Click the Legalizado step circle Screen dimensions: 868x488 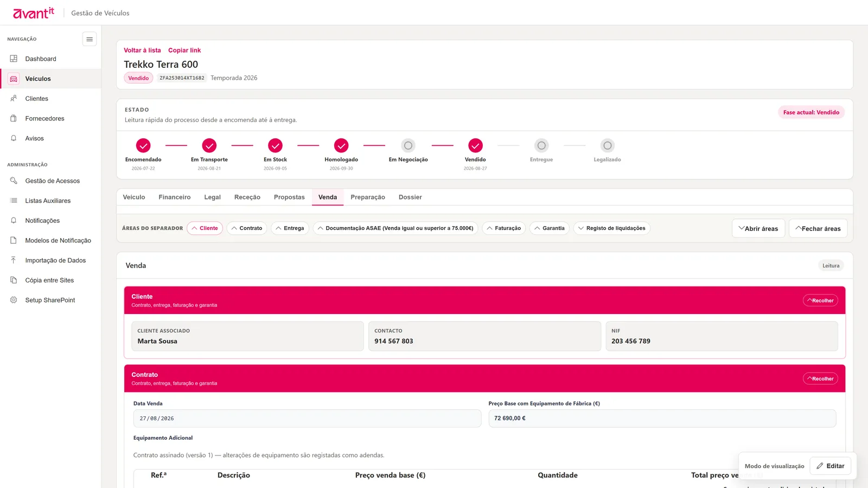[608, 145]
